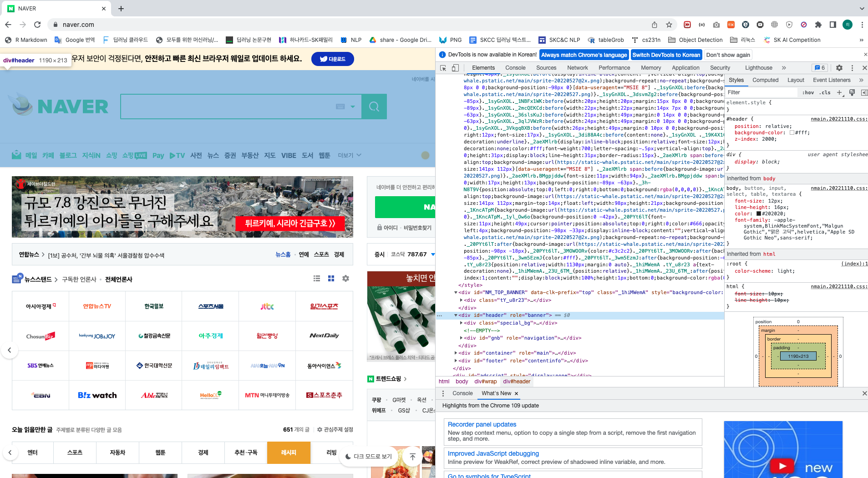868x478 pixels.
Task: Open the new tab plus button
Action: (x=121, y=9)
